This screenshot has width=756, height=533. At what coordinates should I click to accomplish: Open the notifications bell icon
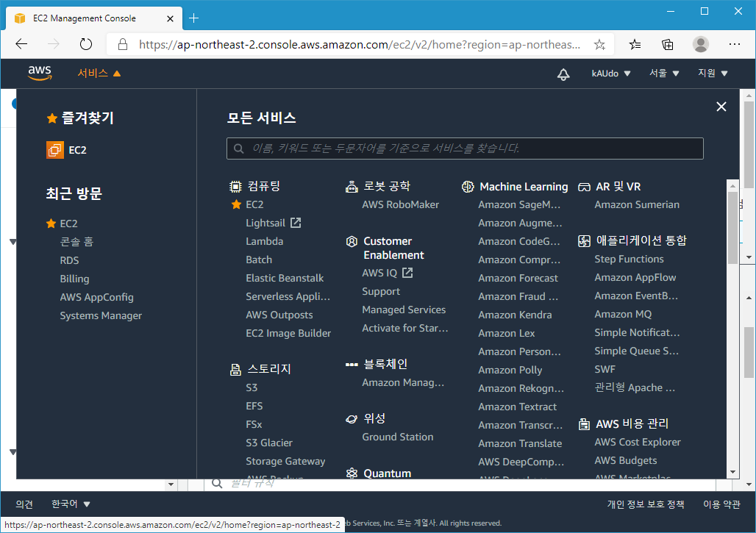[563, 74]
